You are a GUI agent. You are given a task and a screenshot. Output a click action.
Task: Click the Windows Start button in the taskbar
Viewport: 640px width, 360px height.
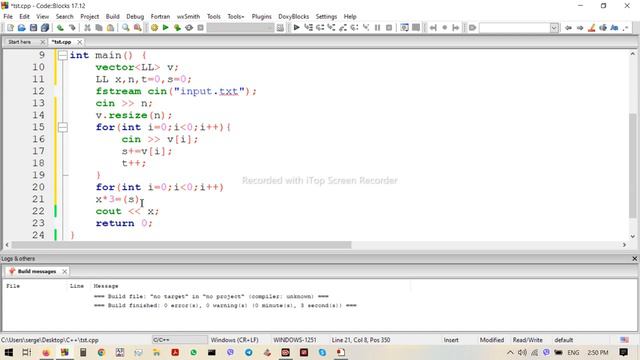[x=9, y=352]
